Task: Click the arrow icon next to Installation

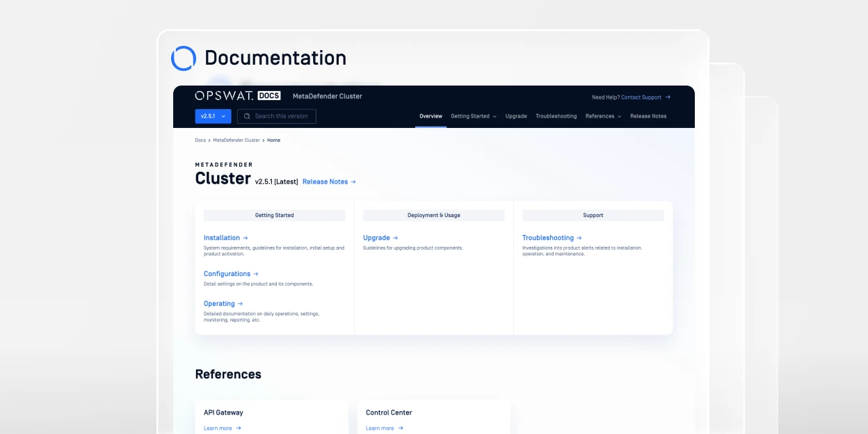Action: coord(246,238)
